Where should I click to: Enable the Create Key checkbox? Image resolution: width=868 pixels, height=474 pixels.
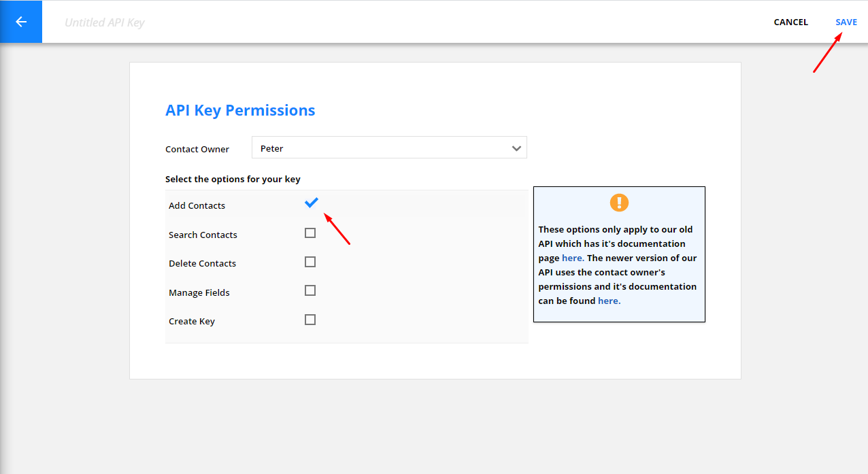[310, 320]
